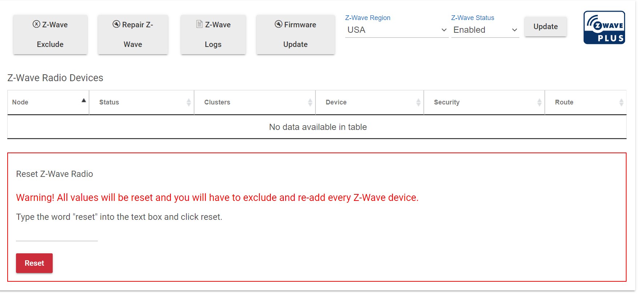
Task: Click the Z-Wave Plus logo
Action: click(x=604, y=27)
